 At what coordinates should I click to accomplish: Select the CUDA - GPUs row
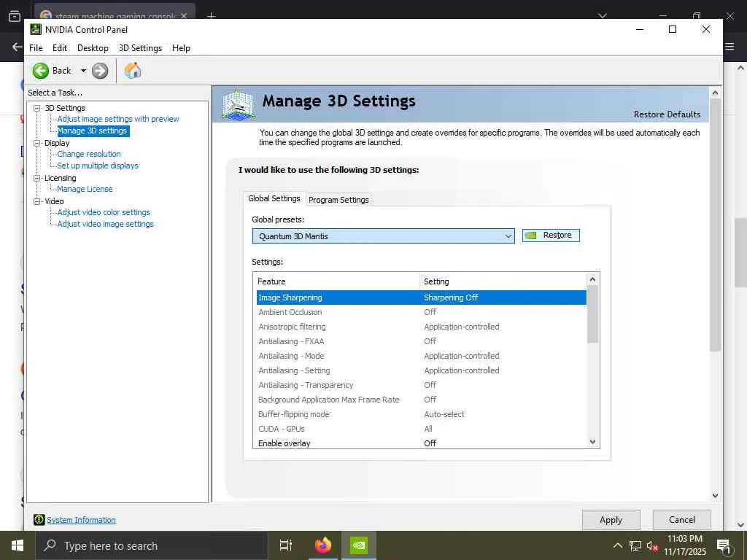tap(422, 429)
